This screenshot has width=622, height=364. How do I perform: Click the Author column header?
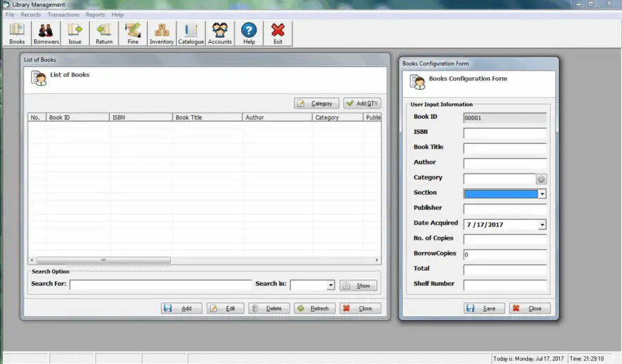pos(277,117)
